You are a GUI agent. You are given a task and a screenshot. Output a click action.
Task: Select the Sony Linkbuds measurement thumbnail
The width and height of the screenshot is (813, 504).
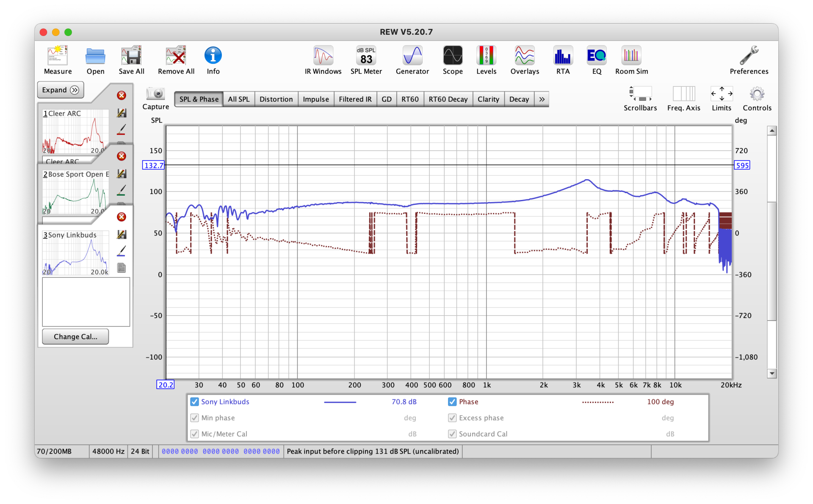[x=75, y=252]
